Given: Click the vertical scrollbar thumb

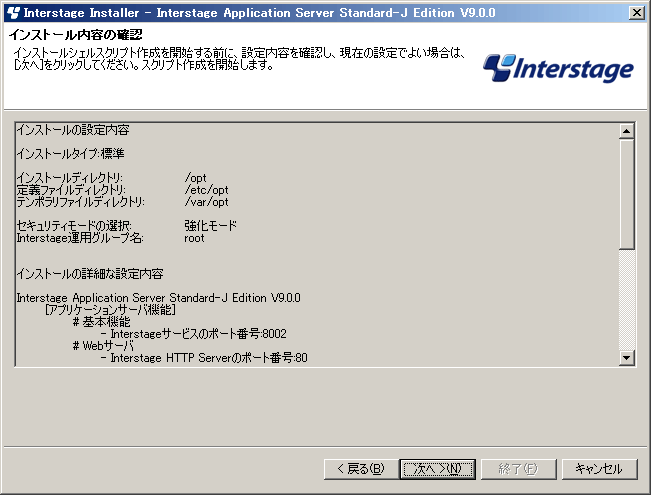Looking at the screenshot, I should 626,194.
